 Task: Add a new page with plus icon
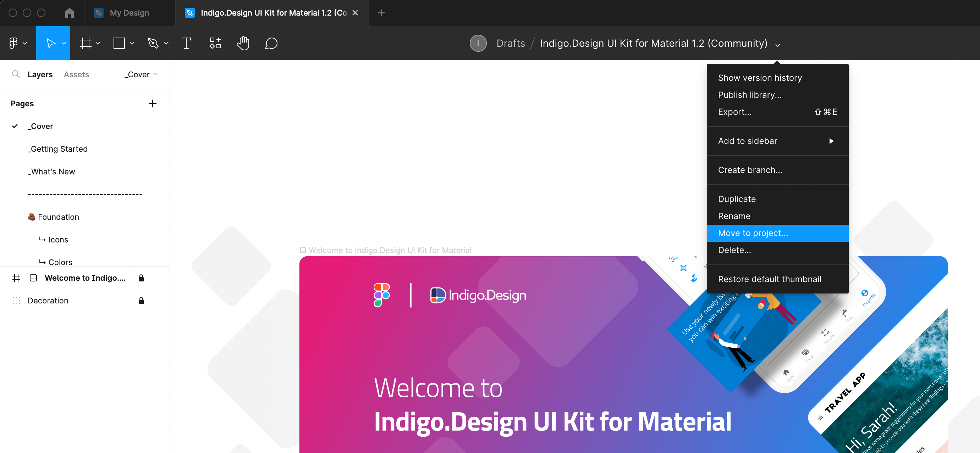click(152, 104)
